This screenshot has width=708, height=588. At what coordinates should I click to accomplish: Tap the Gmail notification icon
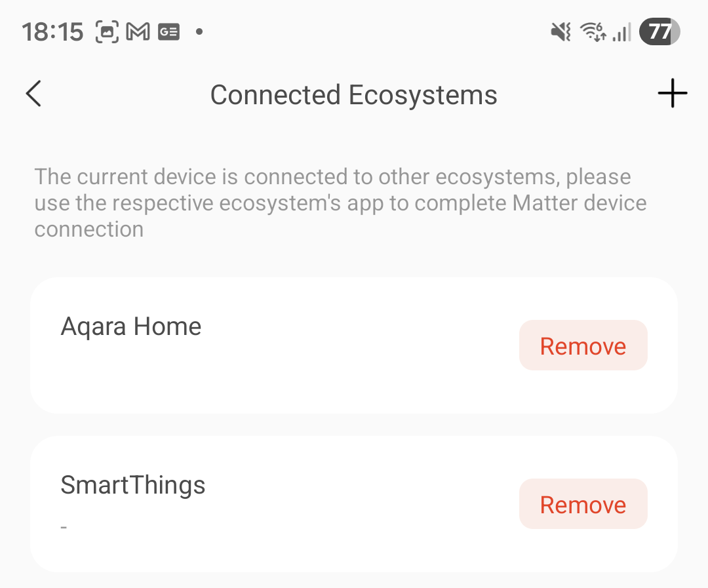(x=138, y=31)
